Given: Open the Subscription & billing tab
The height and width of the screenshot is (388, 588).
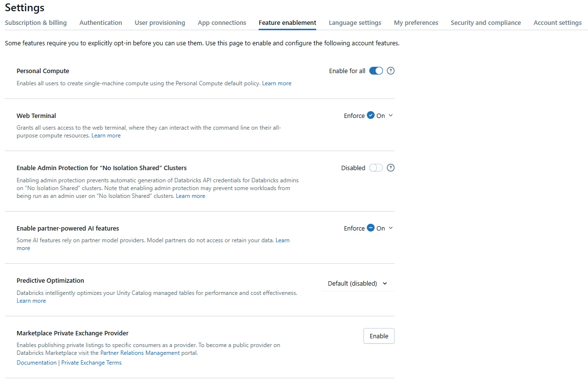Looking at the screenshot, I should 36,22.
